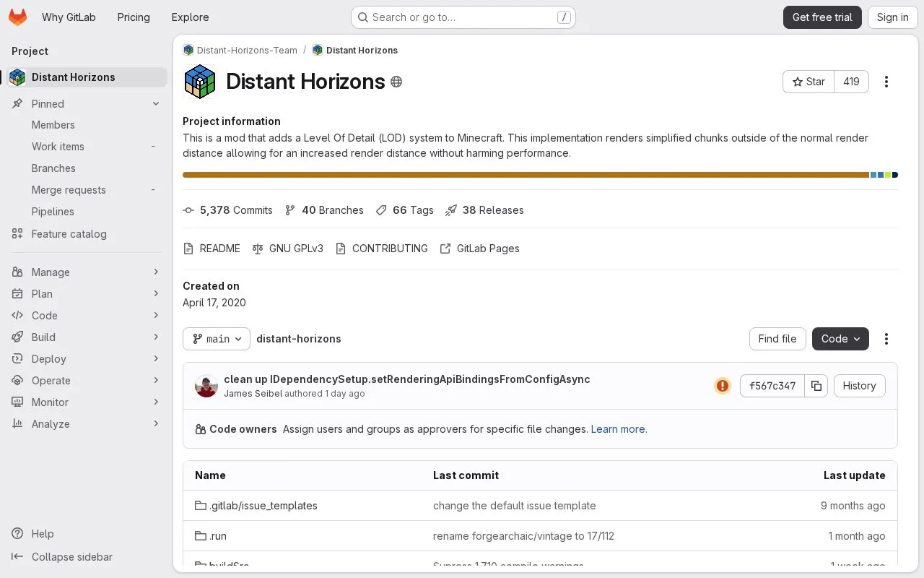
Task: Open the commit History button
Action: click(859, 386)
